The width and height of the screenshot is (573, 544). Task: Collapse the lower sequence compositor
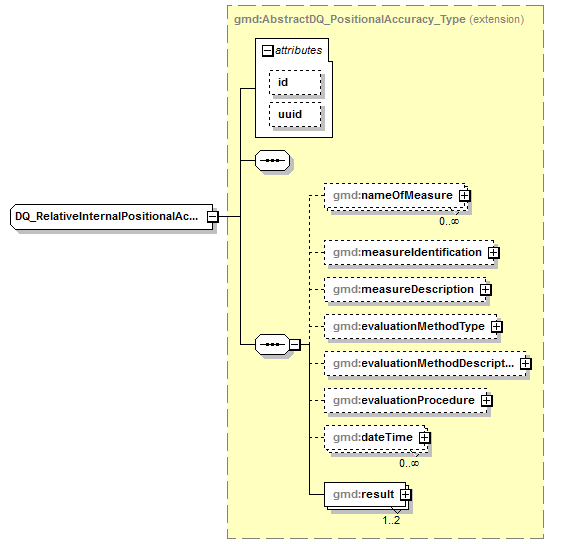point(295,345)
